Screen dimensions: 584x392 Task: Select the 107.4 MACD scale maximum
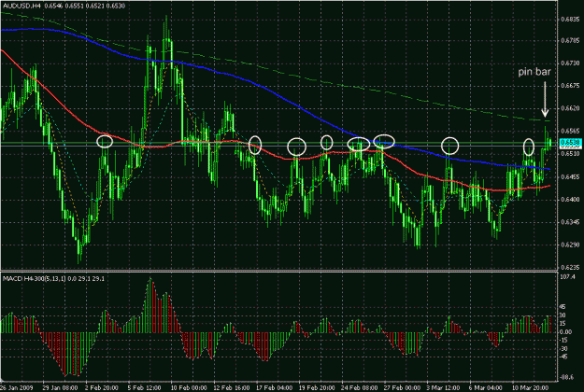click(x=567, y=277)
